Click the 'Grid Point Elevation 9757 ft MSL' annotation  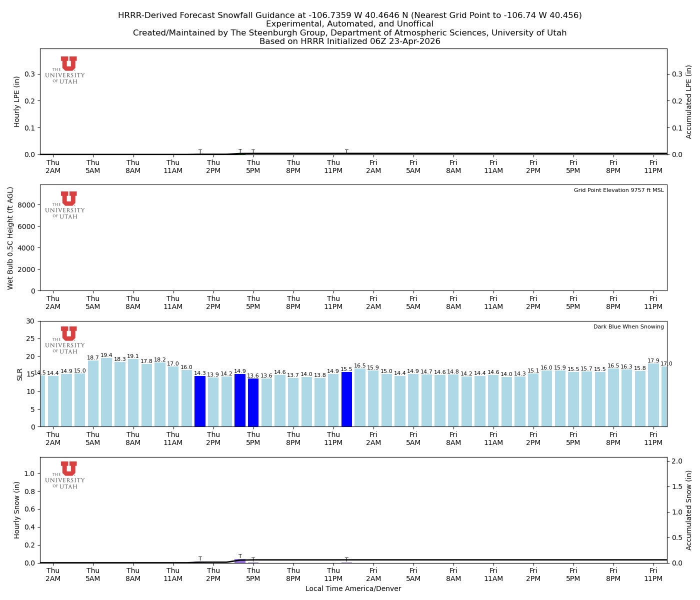coord(618,190)
